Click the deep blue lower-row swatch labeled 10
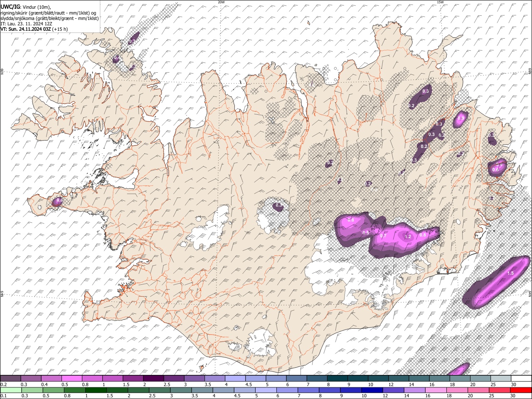Screen dimensions: 532x399 372,390
